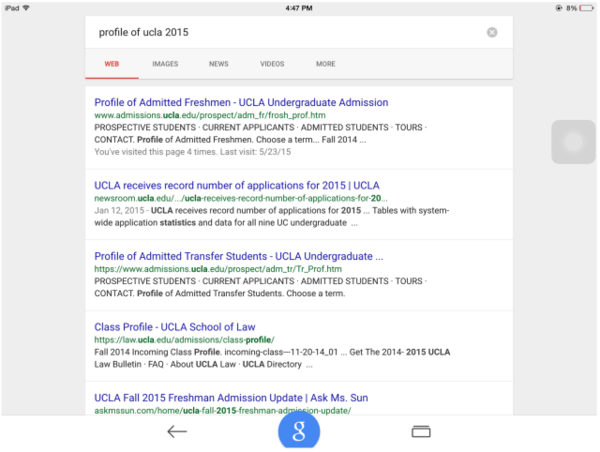This screenshot has height=452, width=600.
Task: Switch to the News tab
Action: point(218,64)
